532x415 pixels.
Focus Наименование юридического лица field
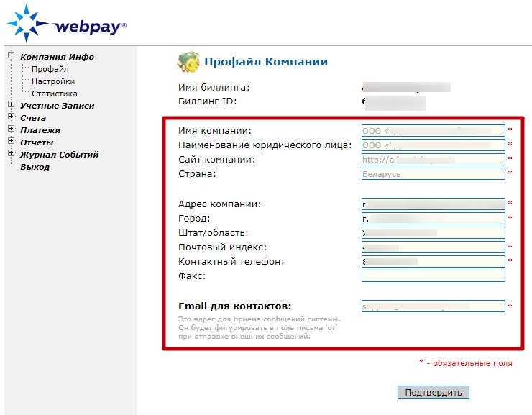(x=434, y=145)
